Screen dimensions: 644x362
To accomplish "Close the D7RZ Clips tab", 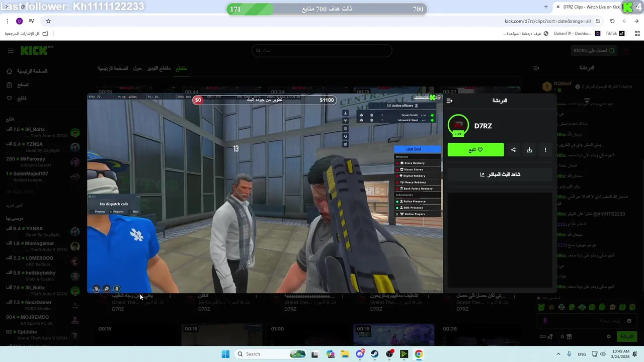I will [558, 7].
